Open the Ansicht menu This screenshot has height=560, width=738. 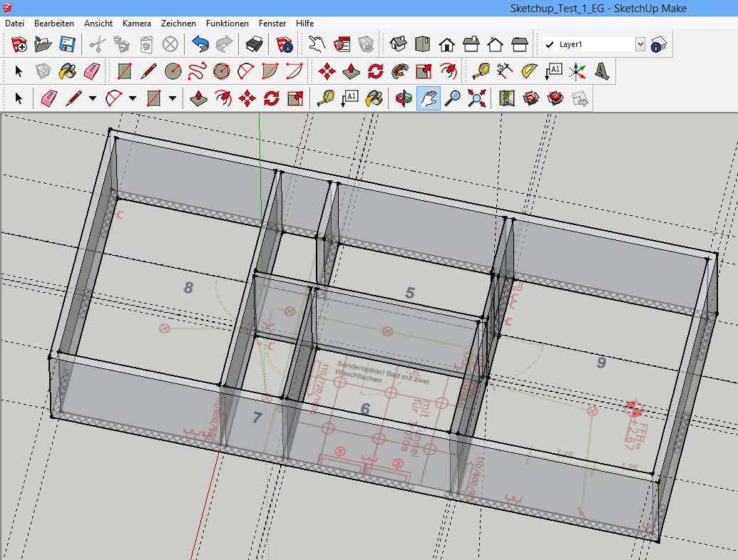pyautogui.click(x=98, y=23)
